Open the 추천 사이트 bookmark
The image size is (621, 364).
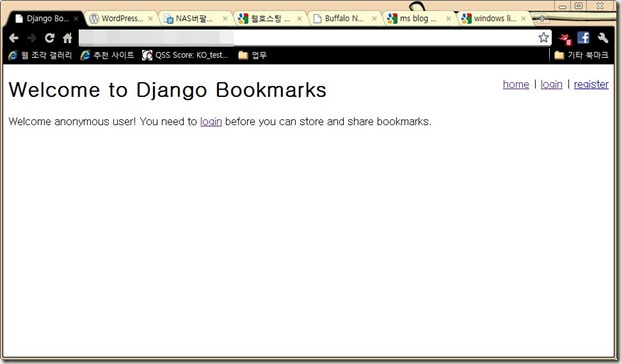click(x=107, y=55)
